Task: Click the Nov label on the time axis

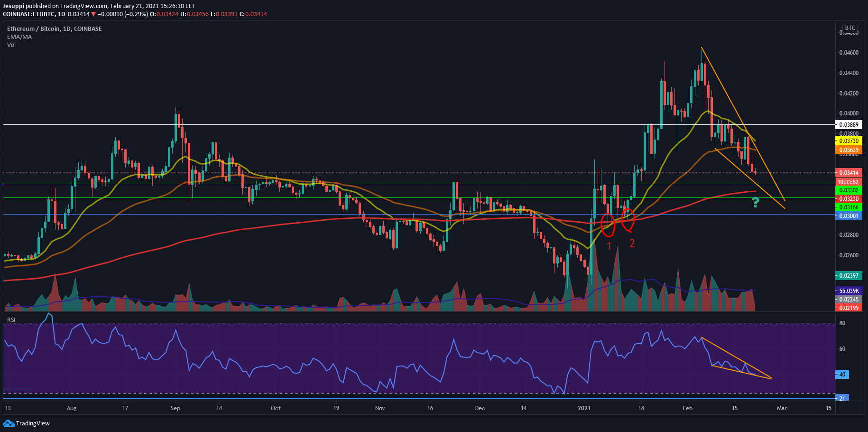Action: pos(380,408)
